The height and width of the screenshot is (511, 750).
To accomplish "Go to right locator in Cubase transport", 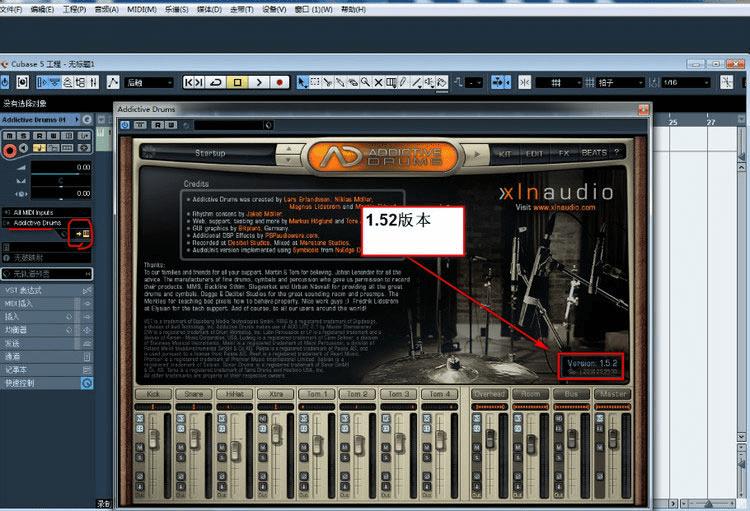I will (199, 83).
